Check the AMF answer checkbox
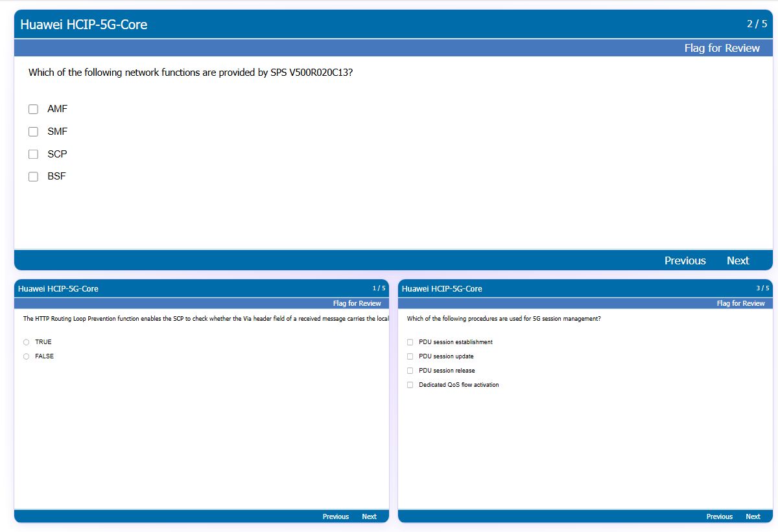778x532 pixels. [33, 109]
